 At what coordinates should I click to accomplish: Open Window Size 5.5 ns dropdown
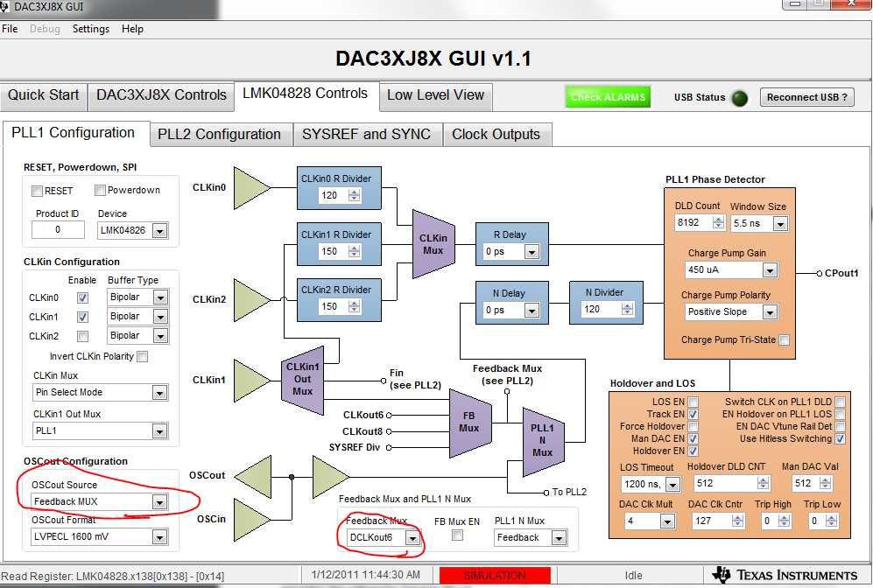point(780,224)
